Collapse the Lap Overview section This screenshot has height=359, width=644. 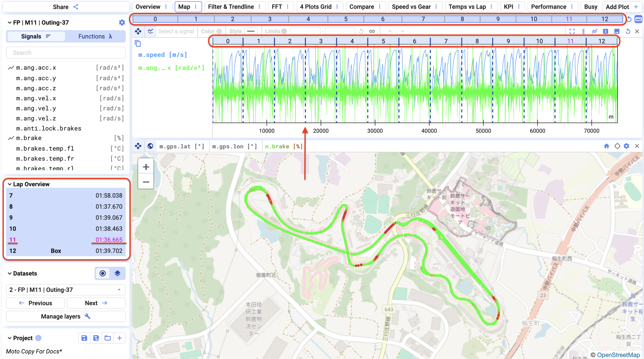10,184
